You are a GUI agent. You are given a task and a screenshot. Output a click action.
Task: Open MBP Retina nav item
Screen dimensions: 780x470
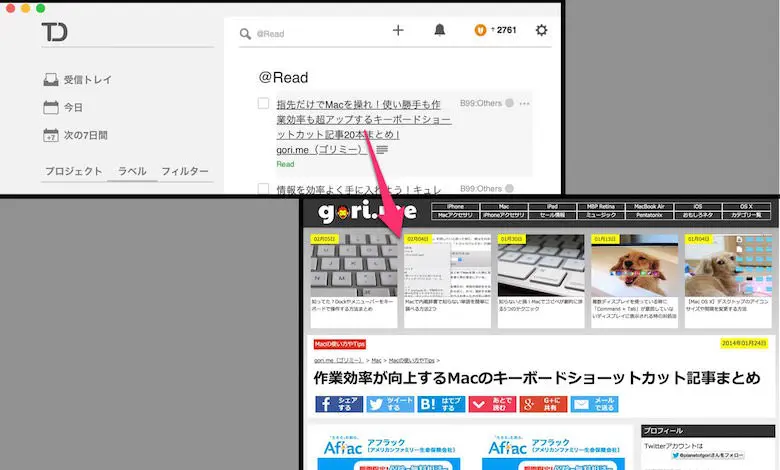click(x=601, y=206)
